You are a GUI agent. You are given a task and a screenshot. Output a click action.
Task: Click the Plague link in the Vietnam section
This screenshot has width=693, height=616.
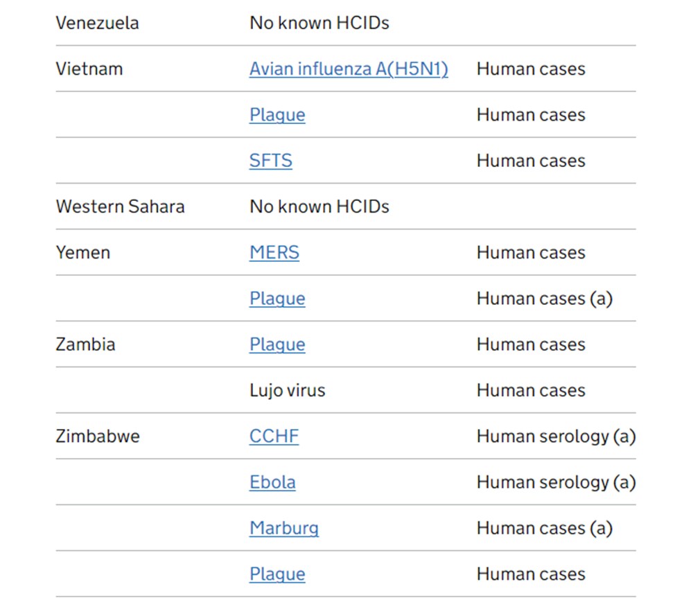[x=277, y=115]
